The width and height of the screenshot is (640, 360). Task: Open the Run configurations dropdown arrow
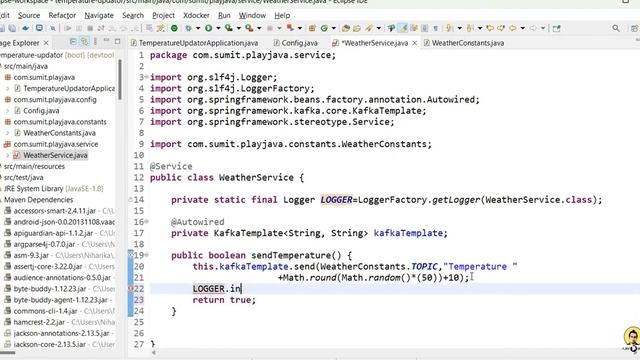tap(218, 28)
